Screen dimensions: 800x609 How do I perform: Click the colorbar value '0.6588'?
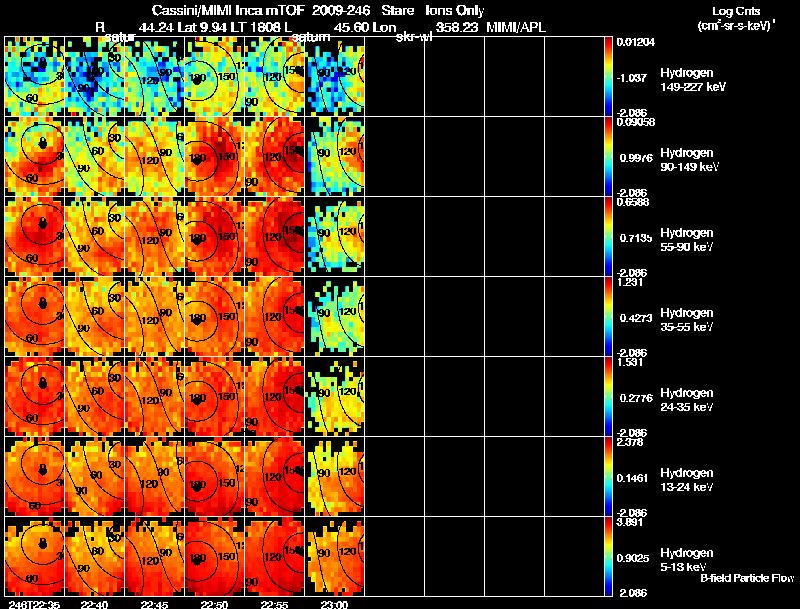tap(633, 202)
